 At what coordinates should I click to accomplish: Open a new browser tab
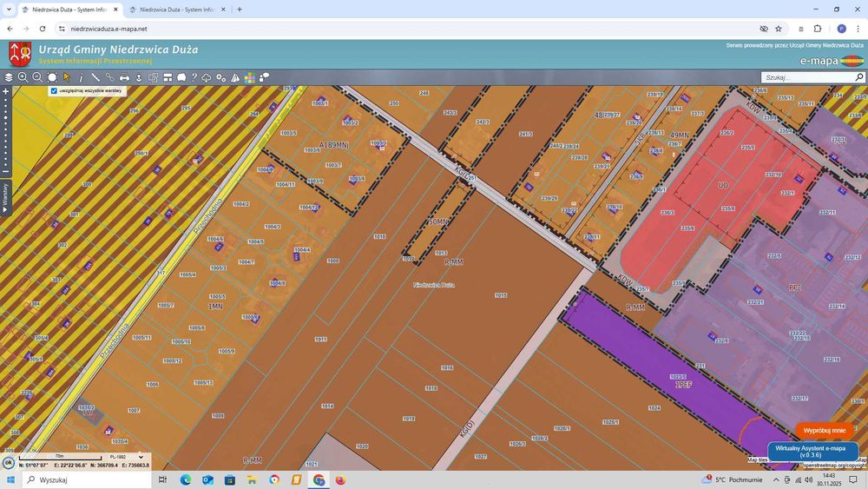pos(240,10)
